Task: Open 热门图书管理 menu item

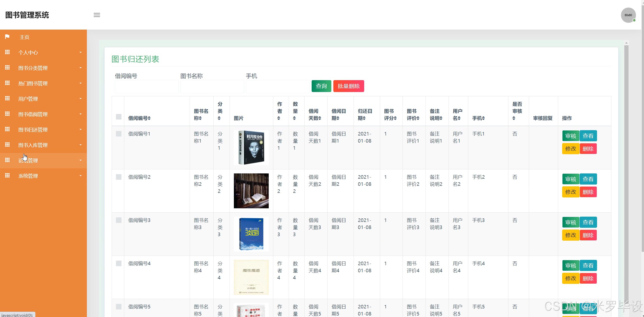Action: tap(33, 83)
